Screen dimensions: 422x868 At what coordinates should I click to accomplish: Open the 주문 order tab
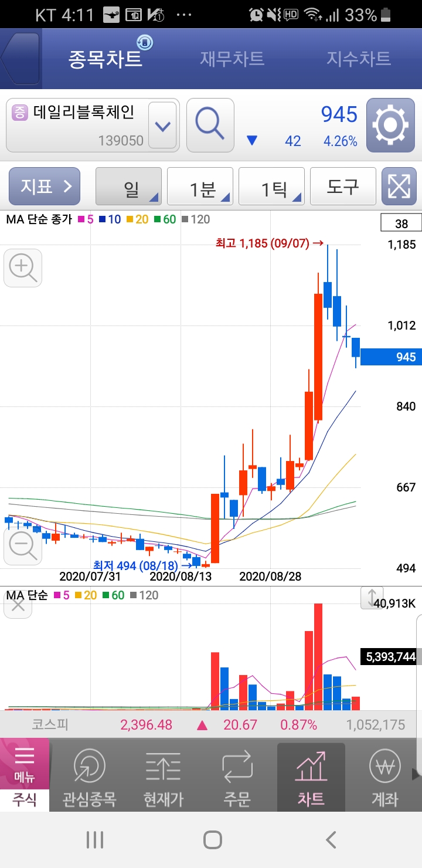pos(237,778)
